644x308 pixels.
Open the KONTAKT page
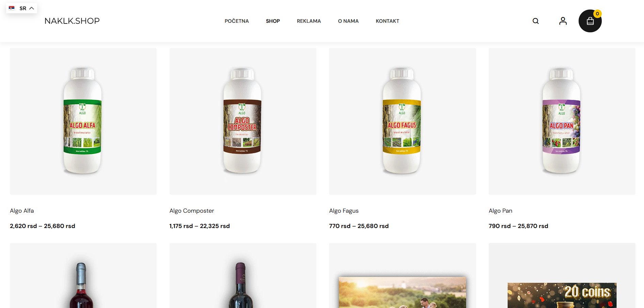coord(387,21)
